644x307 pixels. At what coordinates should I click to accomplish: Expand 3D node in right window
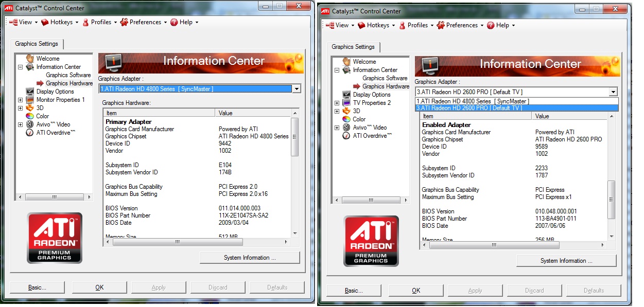(x=337, y=111)
